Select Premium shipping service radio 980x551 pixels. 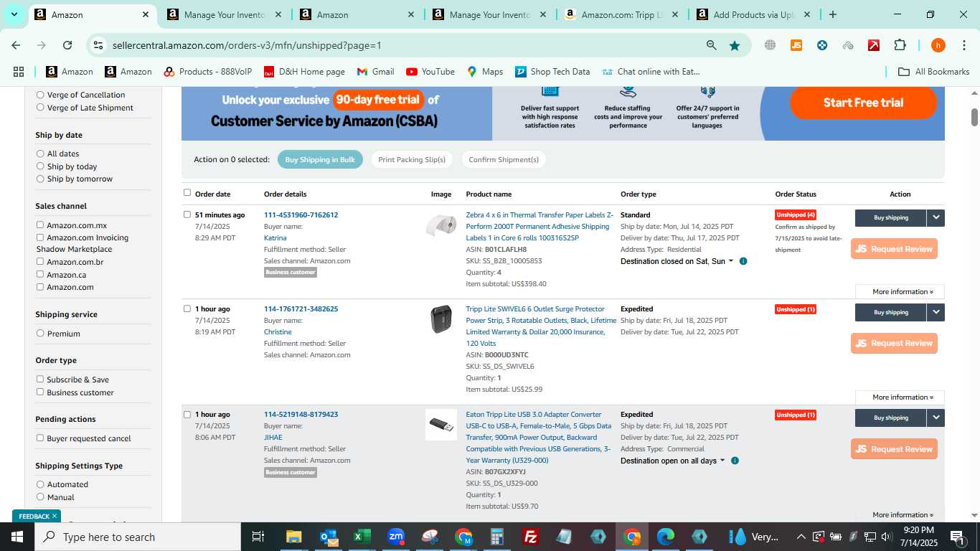tap(40, 334)
